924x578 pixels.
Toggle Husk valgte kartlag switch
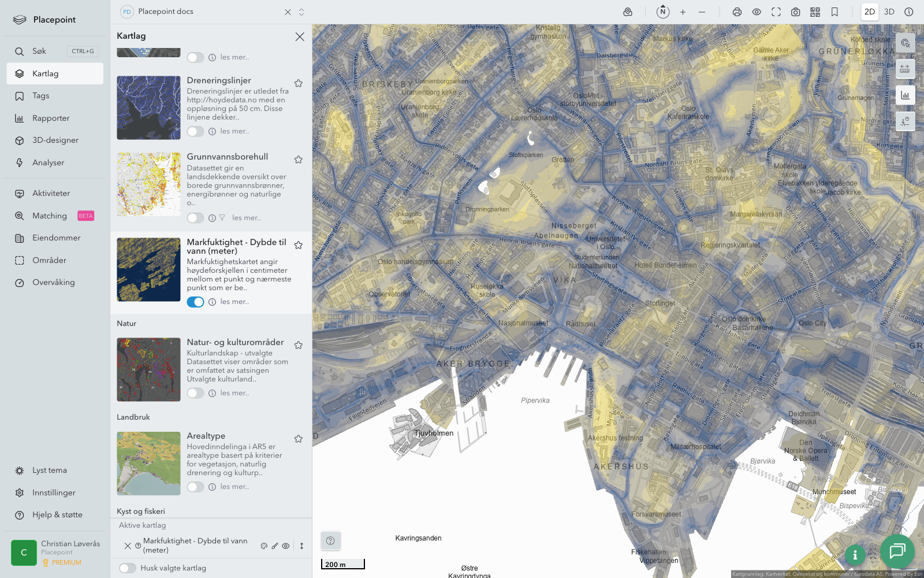[x=128, y=568]
